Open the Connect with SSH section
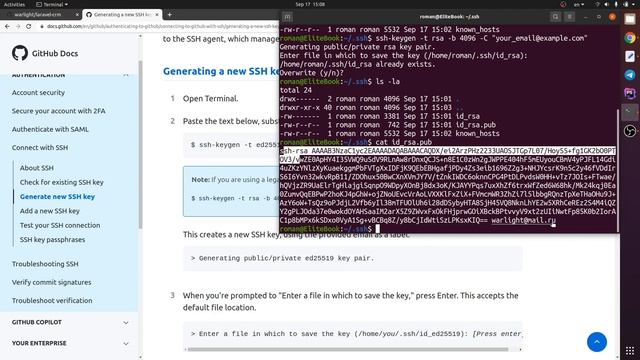 pos(40,148)
